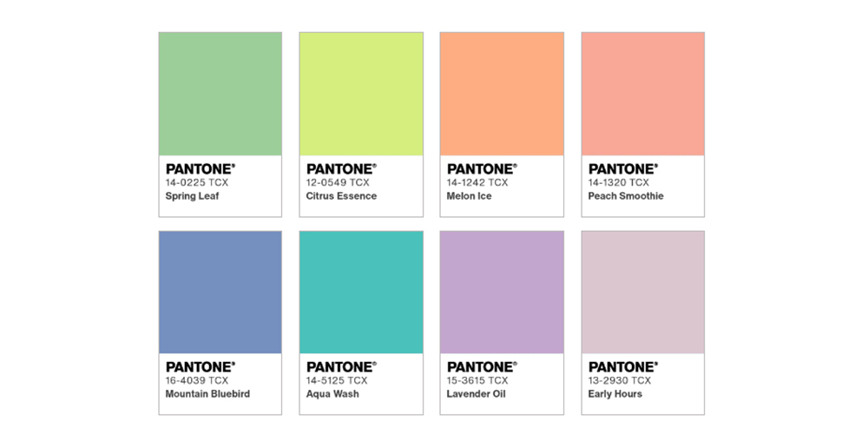Click PANTONE logo on Peach Smoothie card
Image resolution: width=868 pixels, height=434 pixels.
coord(623,169)
